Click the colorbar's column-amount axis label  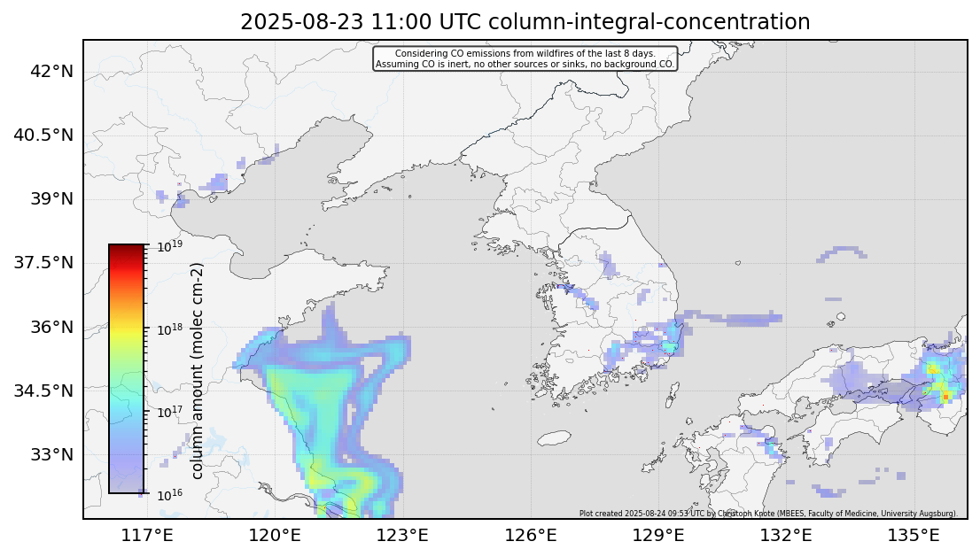198,369
